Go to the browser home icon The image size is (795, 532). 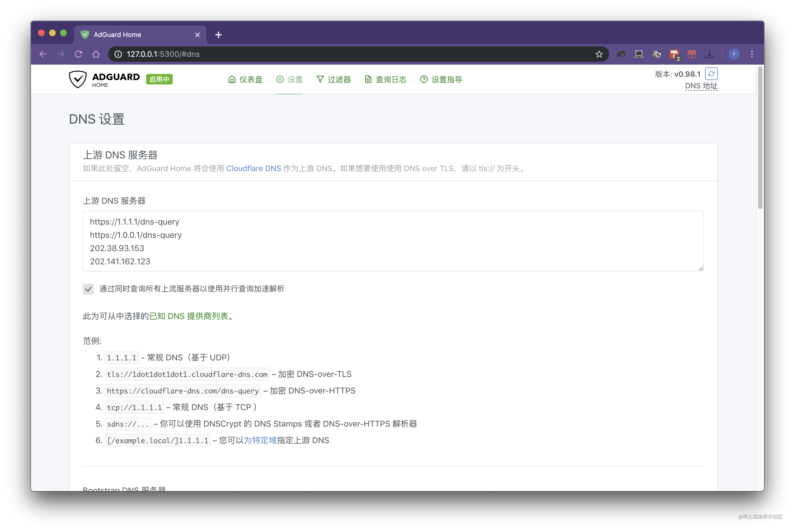[96, 54]
